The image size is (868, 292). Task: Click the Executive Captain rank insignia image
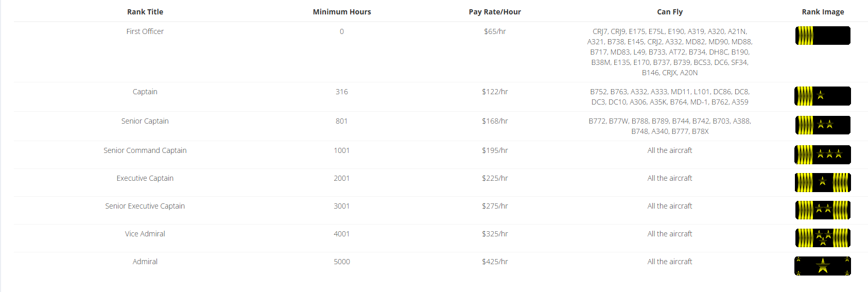[823, 182]
